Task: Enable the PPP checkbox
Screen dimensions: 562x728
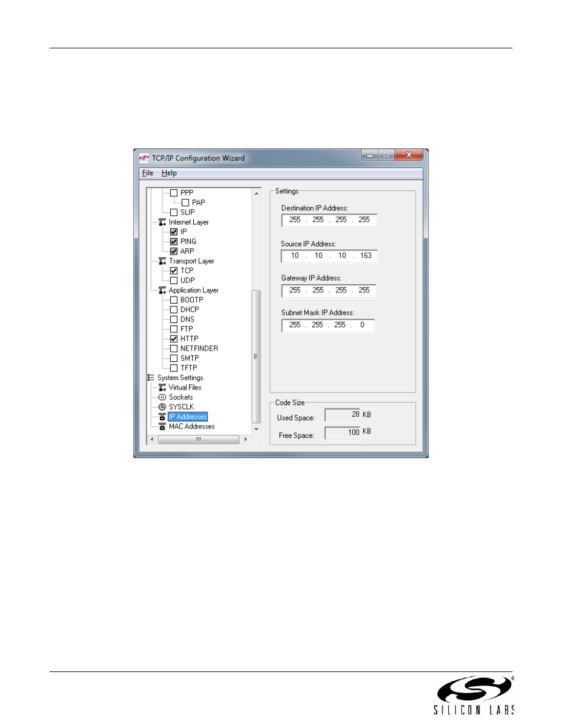Action: pyautogui.click(x=174, y=193)
